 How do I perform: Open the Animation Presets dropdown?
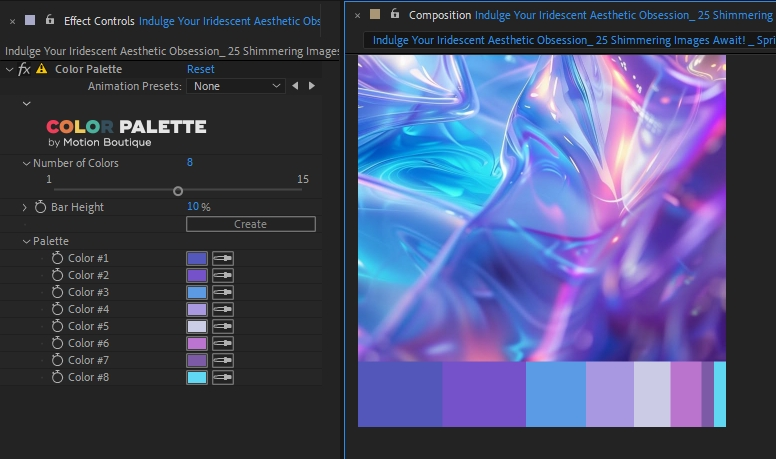point(238,86)
